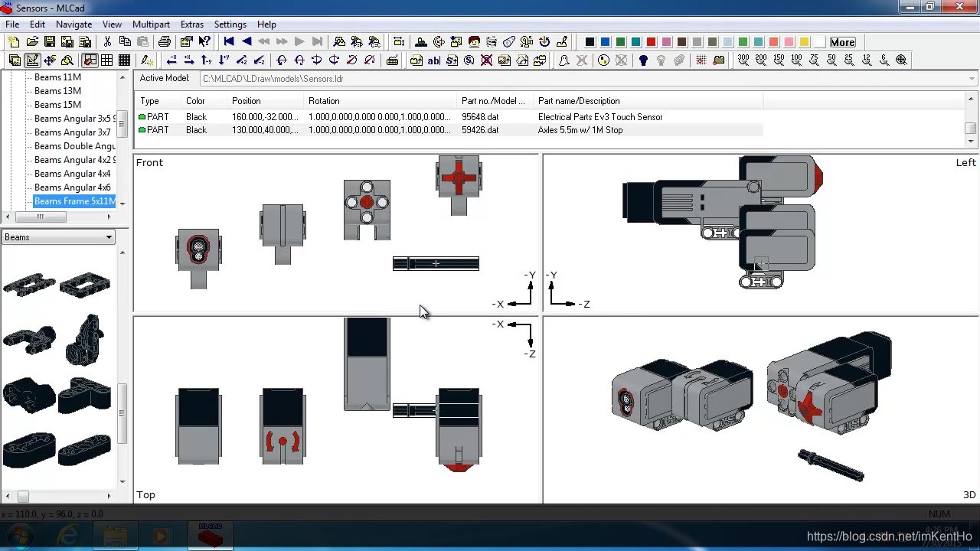Toggle the pencil with star draw button
The width and height of the screenshot is (980, 551).
click(146, 60)
